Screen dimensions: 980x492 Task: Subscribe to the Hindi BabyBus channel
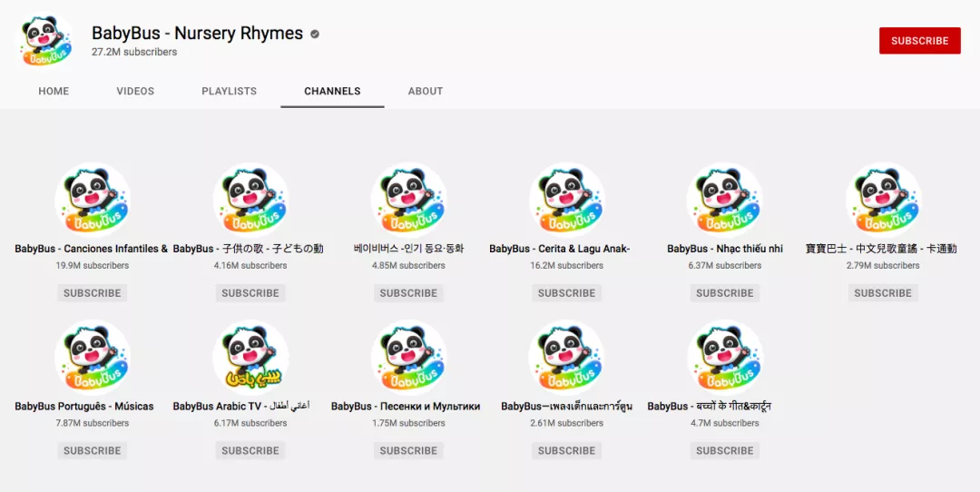click(725, 450)
